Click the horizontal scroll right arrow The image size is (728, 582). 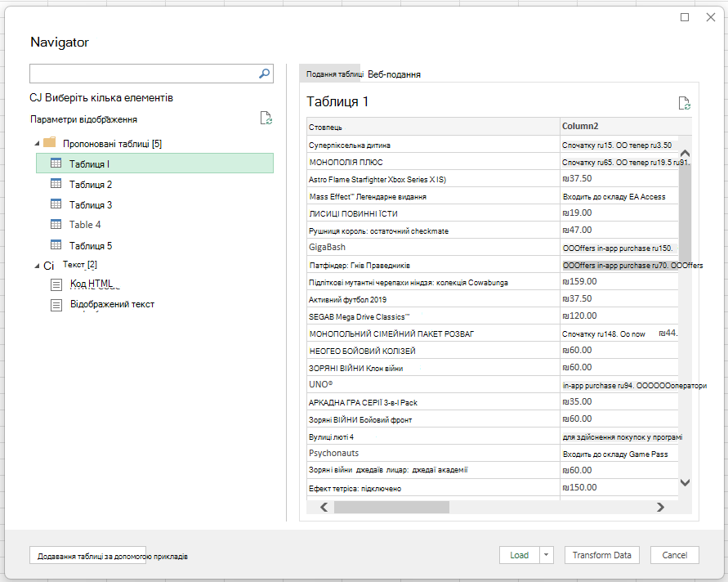(660, 508)
